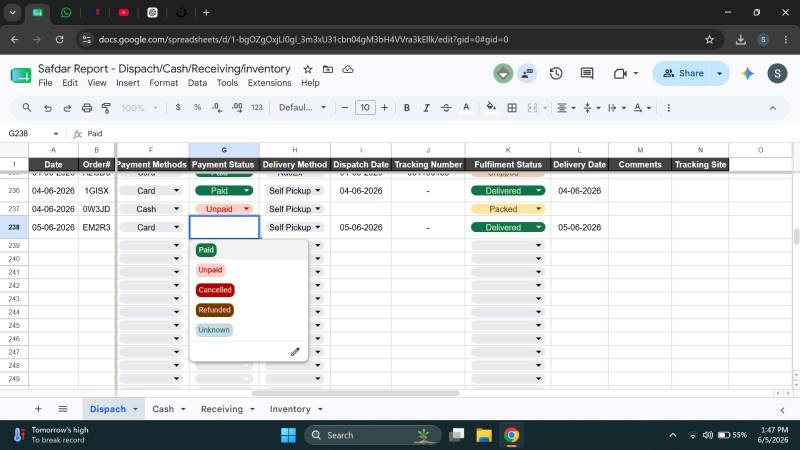Open version history clock icon
The height and width of the screenshot is (450, 800).
coord(556,73)
